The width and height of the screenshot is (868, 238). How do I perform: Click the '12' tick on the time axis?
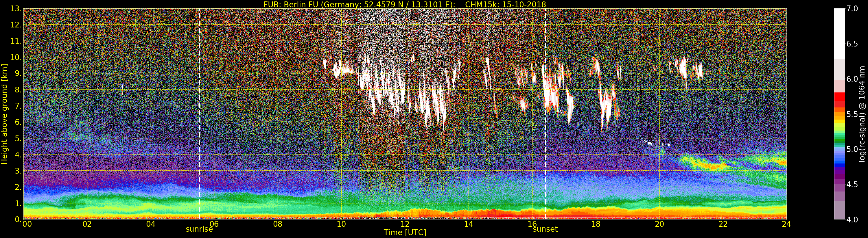(405, 224)
